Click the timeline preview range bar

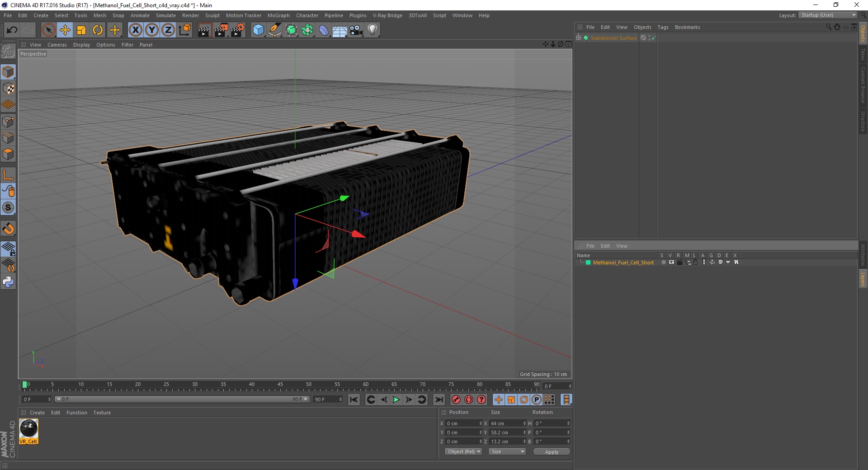182,399
